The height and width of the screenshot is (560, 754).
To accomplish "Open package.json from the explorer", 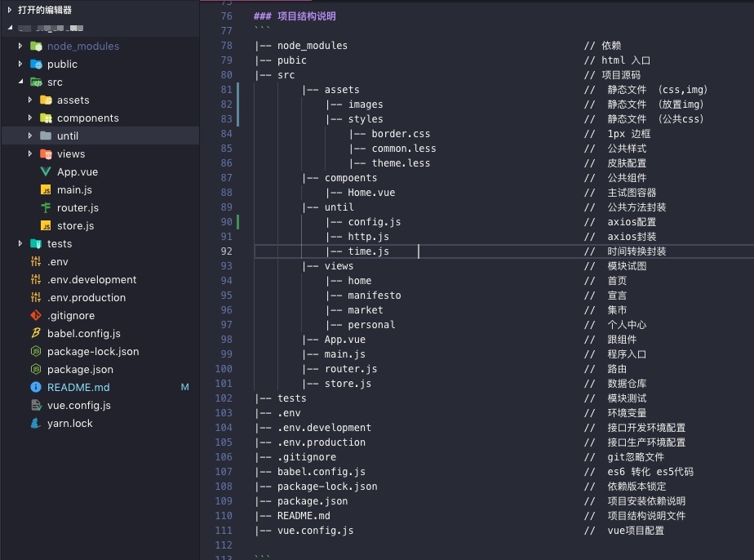I will [80, 370].
